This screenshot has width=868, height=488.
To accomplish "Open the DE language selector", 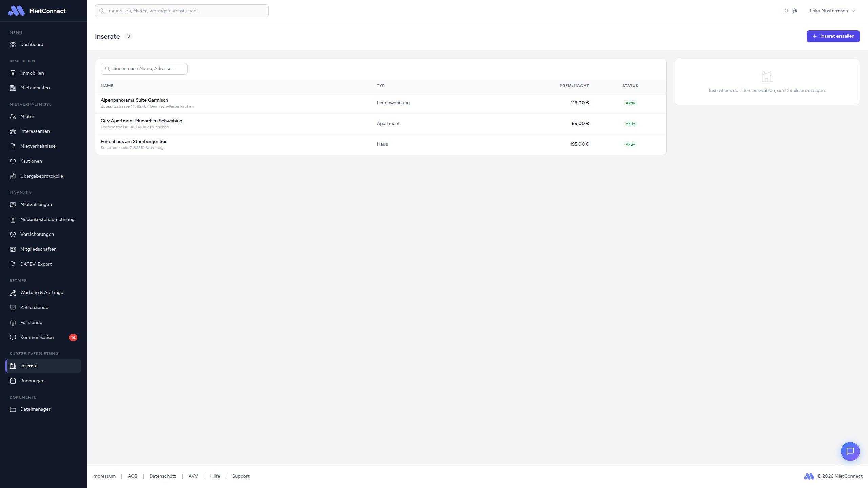I will click(x=786, y=11).
